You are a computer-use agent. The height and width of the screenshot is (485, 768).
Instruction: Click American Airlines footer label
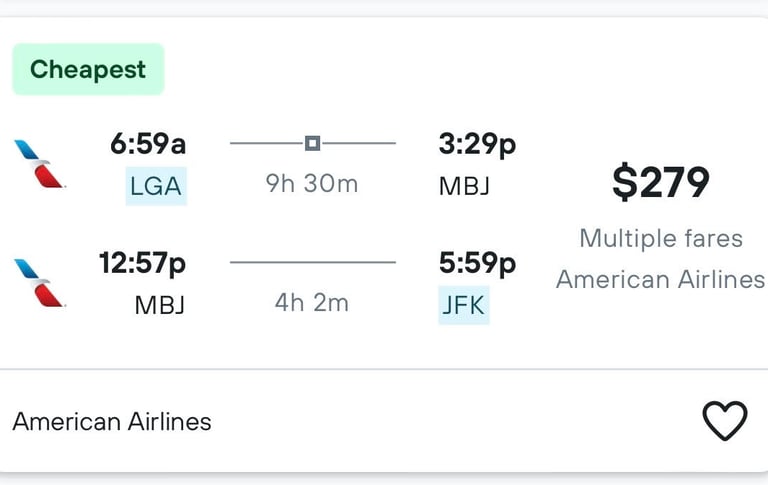click(112, 422)
